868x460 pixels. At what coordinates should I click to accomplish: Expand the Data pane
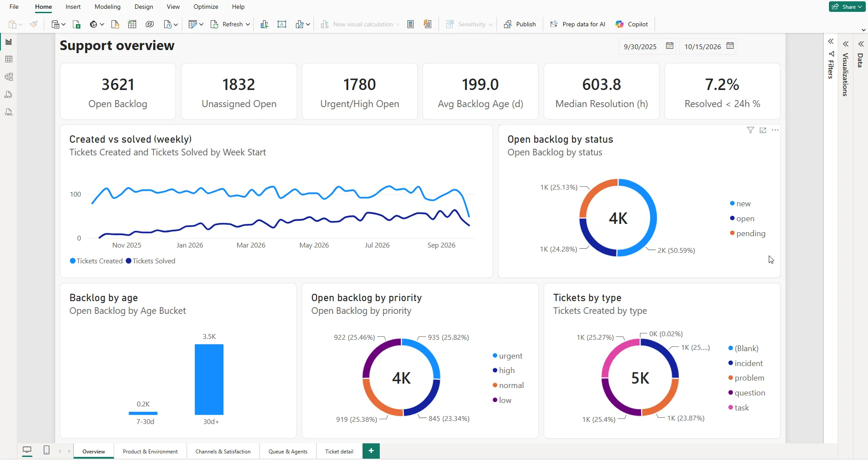pyautogui.click(x=861, y=44)
